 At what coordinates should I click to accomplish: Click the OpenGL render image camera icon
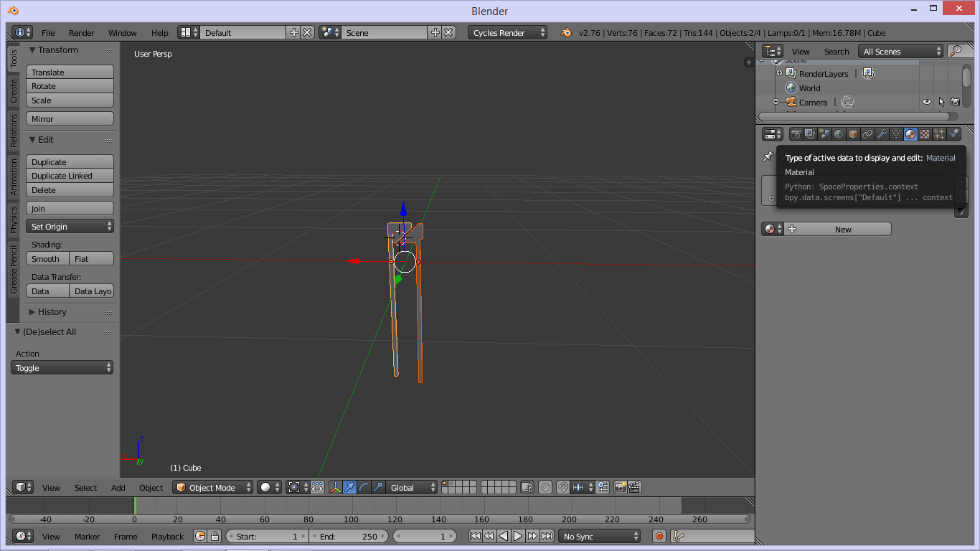click(621, 487)
